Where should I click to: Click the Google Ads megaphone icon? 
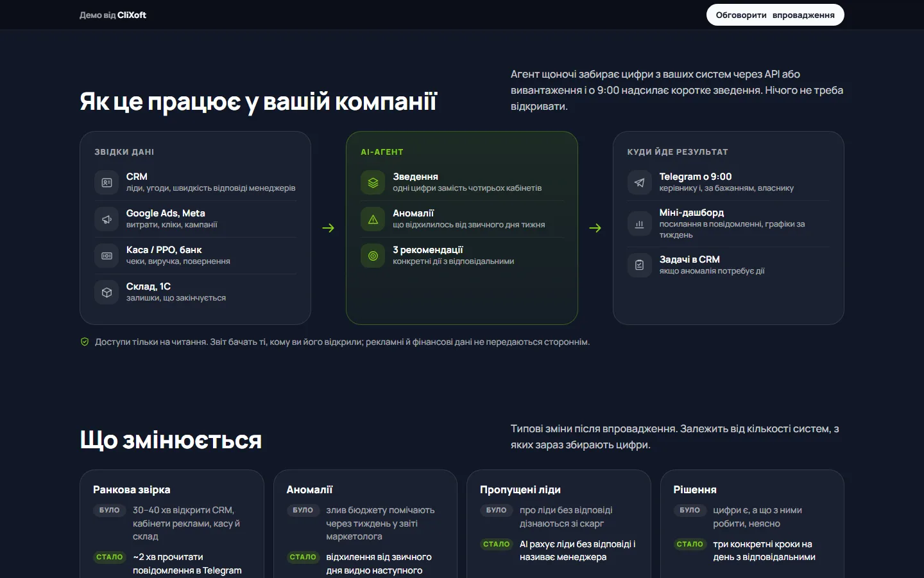107,219
